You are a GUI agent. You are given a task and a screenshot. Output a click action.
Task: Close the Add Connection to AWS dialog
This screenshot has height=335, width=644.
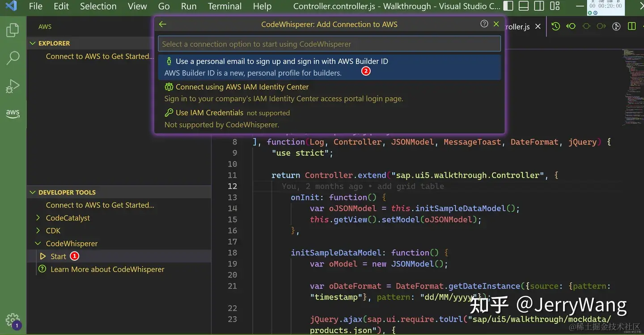tap(496, 24)
